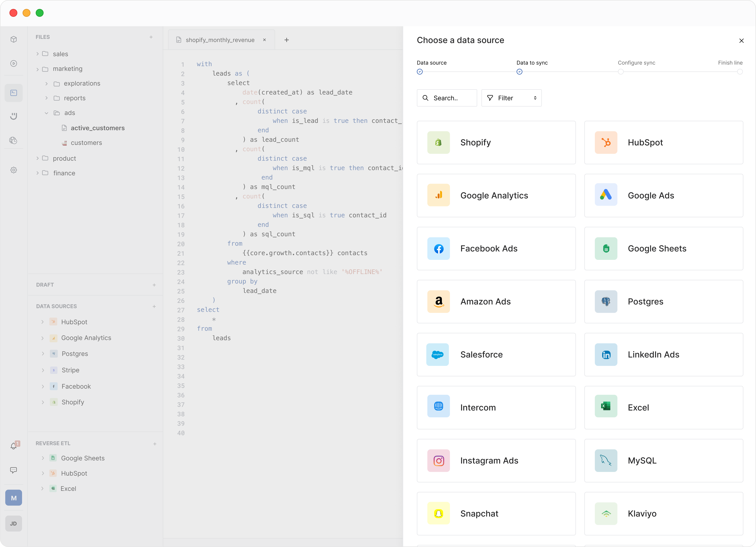Click the notification bell icon
The width and height of the screenshot is (756, 547).
(14, 446)
